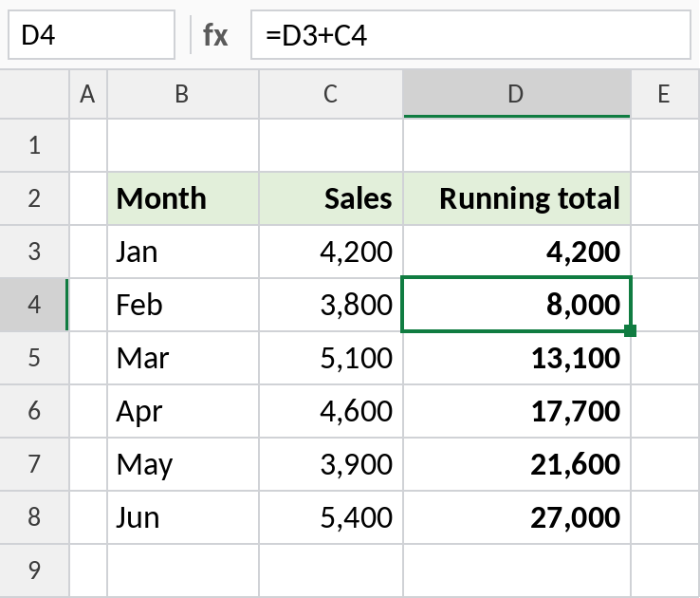Select row 2 header
The height and width of the screenshot is (598, 700).
pyautogui.click(x=34, y=198)
